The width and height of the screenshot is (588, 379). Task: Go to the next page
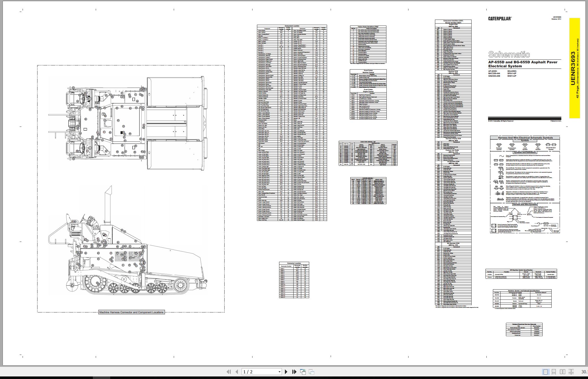coord(286,372)
